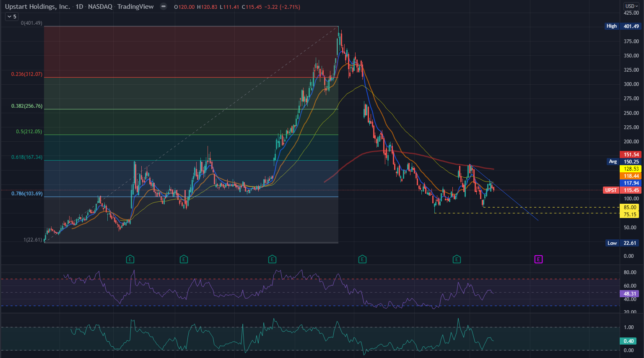Image resolution: width=644 pixels, height=358 pixels.
Task: Click the open price value O120.00
Action: tap(184, 7)
